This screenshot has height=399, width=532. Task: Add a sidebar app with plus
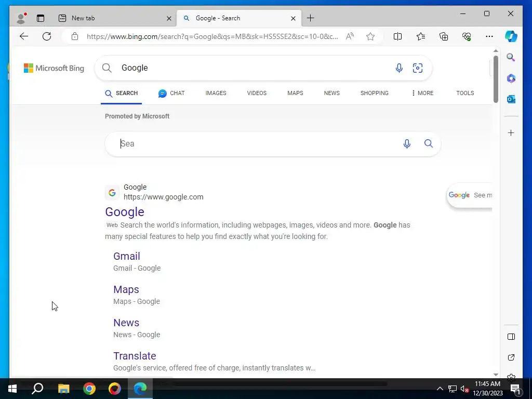pyautogui.click(x=511, y=132)
